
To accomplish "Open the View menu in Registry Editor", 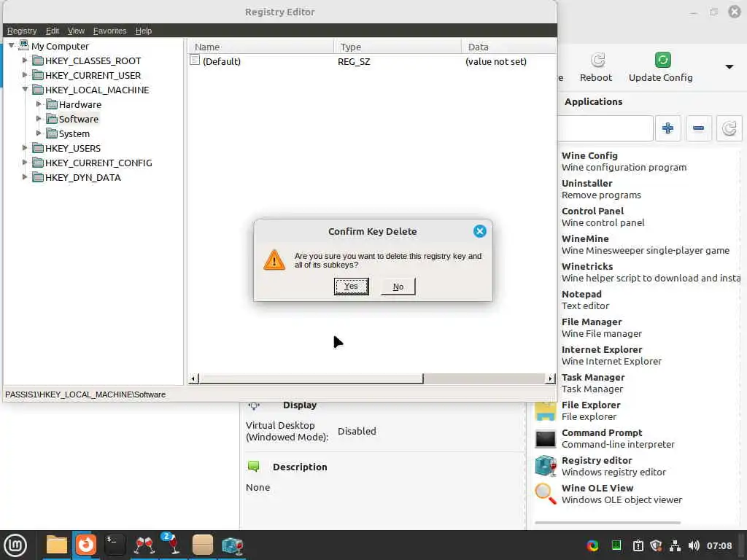I will (76, 31).
